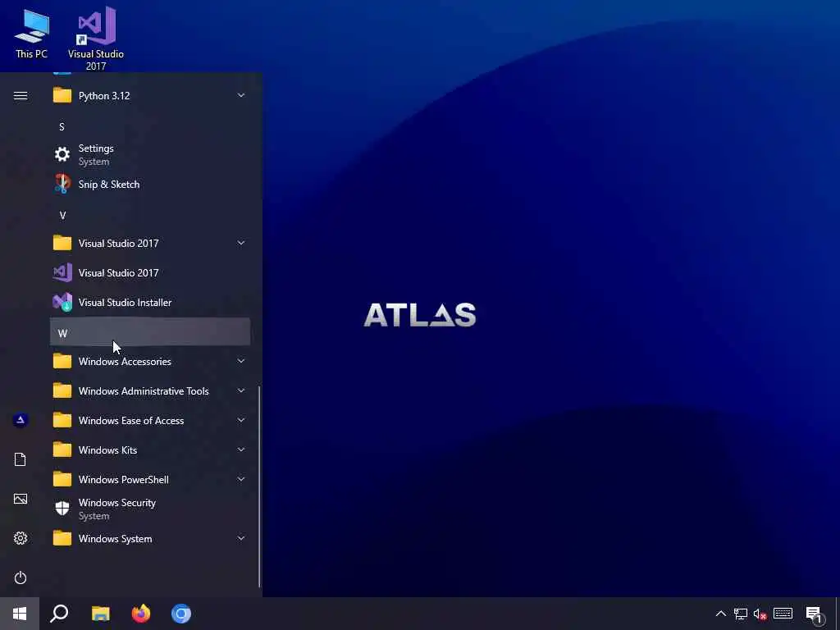The height and width of the screenshot is (630, 840).
Task: Open Settings app from Start list
Action: tap(150, 155)
